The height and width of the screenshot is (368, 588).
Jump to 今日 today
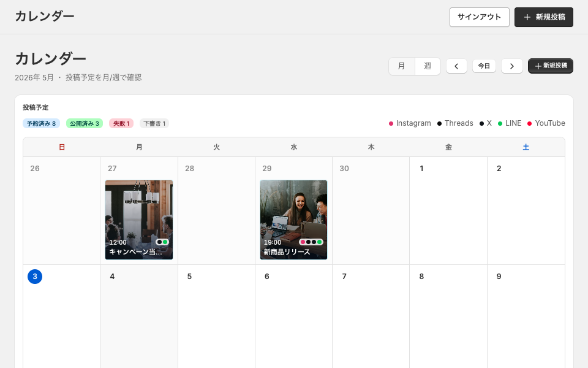click(484, 66)
